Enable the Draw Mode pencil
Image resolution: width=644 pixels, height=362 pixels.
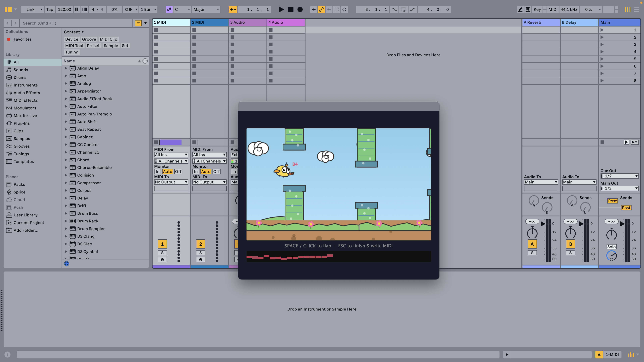click(520, 10)
